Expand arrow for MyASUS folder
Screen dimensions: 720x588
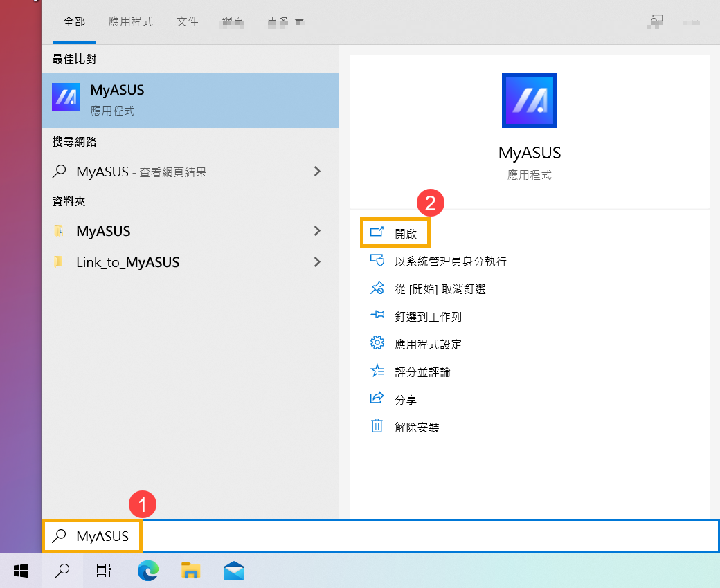[317, 231]
